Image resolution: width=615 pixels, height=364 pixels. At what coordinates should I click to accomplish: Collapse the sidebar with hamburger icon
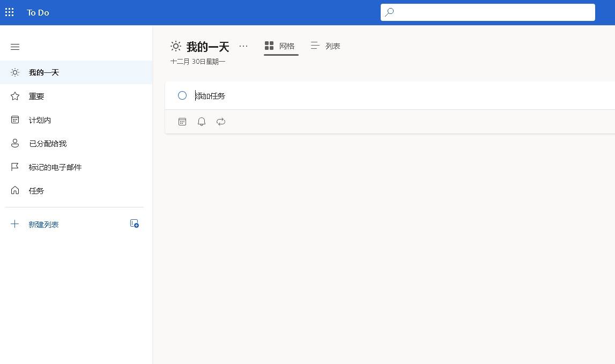(x=15, y=47)
